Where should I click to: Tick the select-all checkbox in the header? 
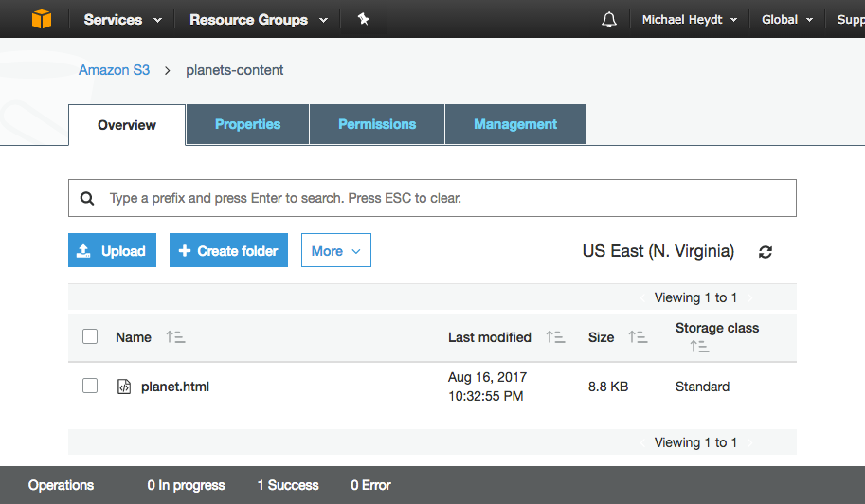pos(90,336)
